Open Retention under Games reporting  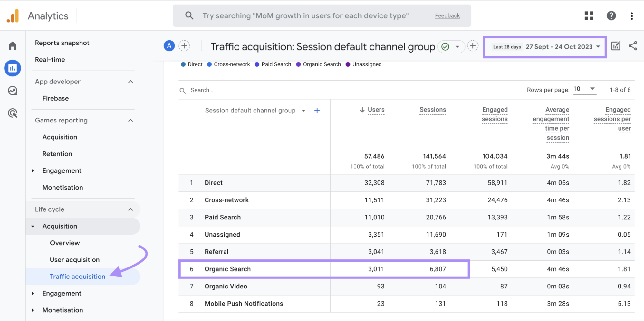click(x=57, y=154)
